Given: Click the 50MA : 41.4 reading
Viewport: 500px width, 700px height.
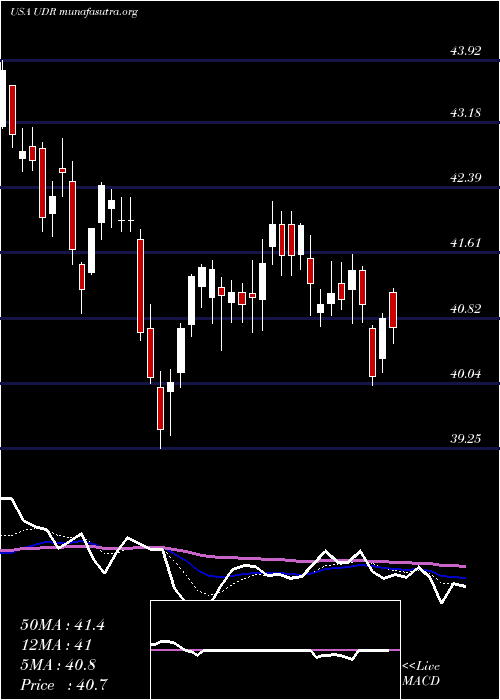Looking at the screenshot, I should coord(62,625).
